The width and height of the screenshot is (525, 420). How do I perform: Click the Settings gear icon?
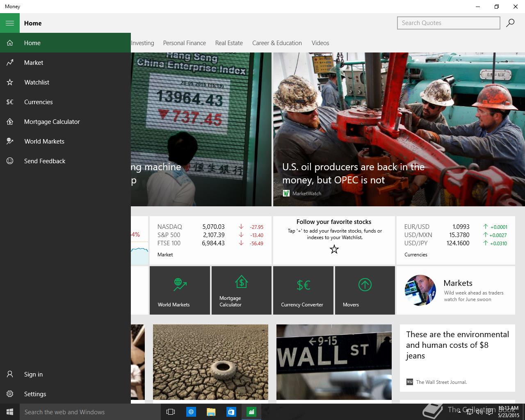click(10, 394)
